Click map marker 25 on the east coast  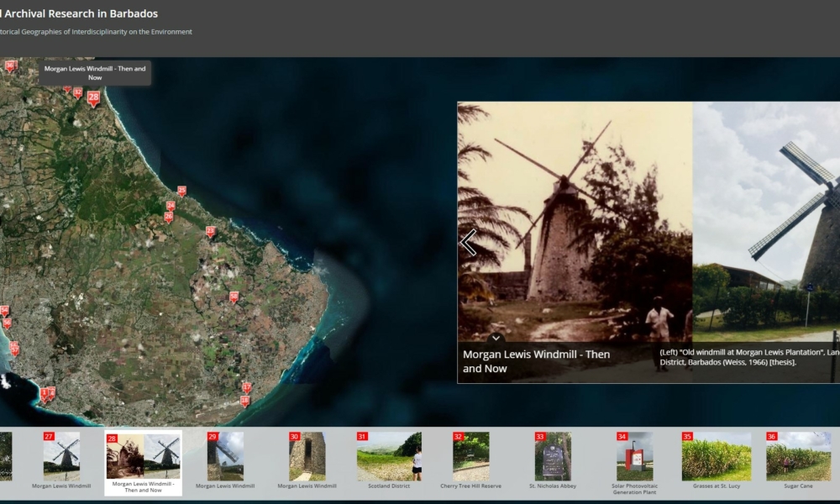coord(181,191)
